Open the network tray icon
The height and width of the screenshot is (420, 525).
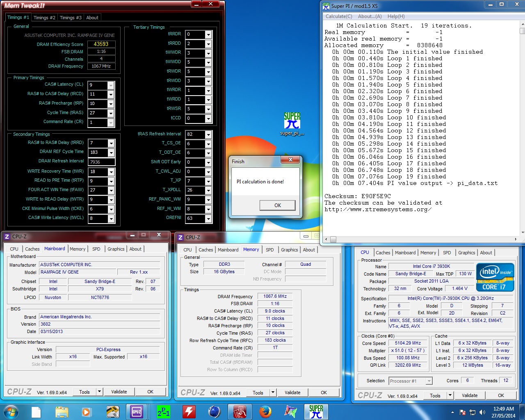click(472, 412)
